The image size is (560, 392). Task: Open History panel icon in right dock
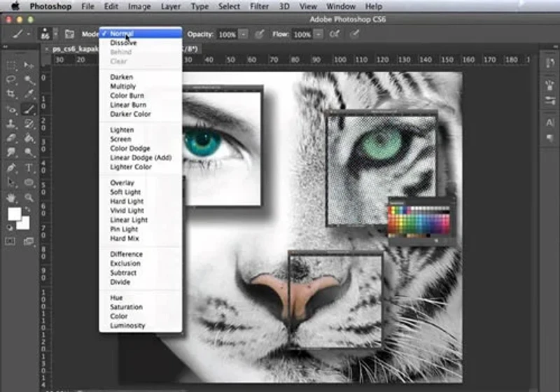(549, 64)
